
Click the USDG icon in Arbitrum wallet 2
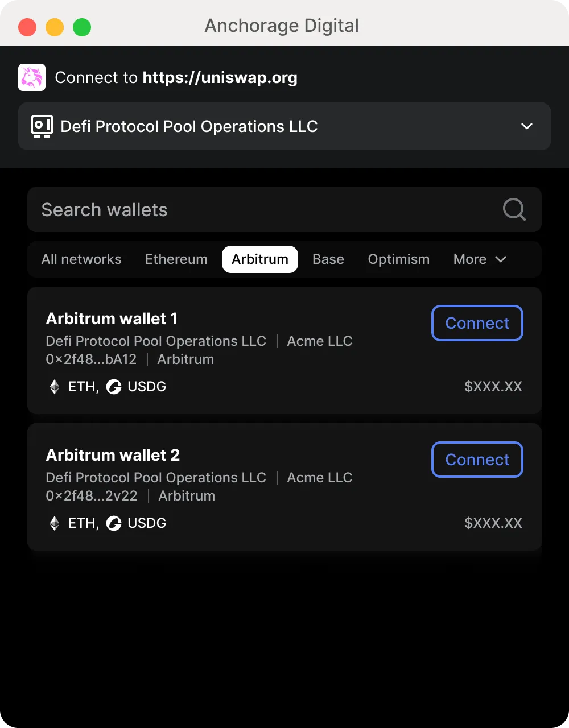(x=114, y=523)
